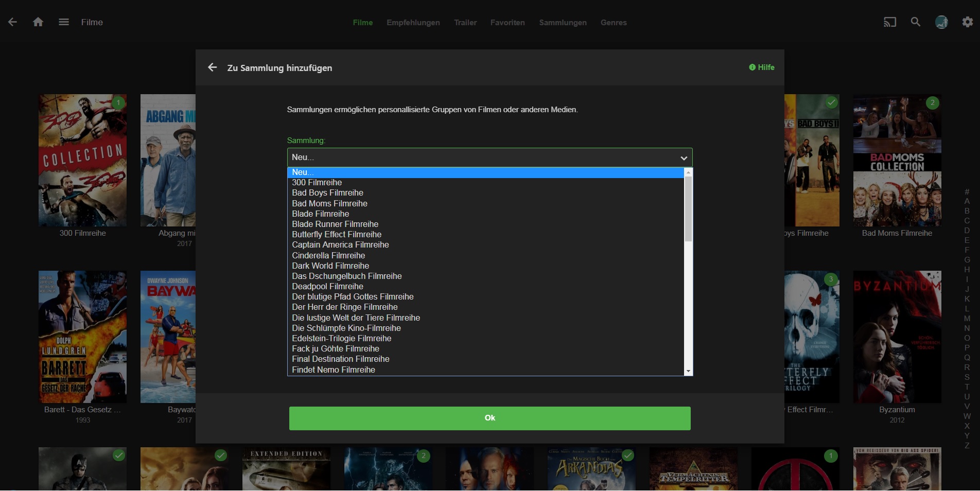Click the watched checkmark on Captain America poster
The height and width of the screenshot is (491, 980).
tap(118, 455)
